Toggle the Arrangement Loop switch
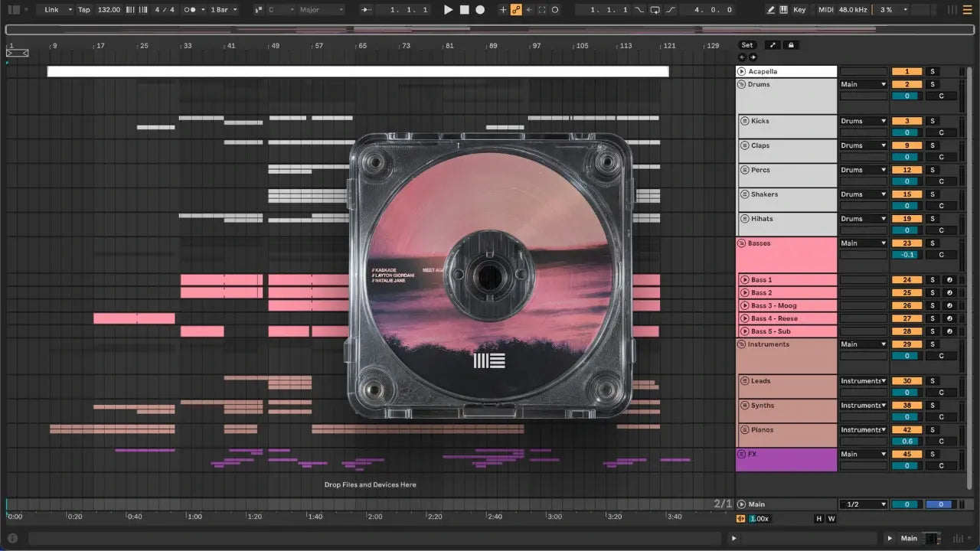This screenshot has width=980, height=551. 655,10
